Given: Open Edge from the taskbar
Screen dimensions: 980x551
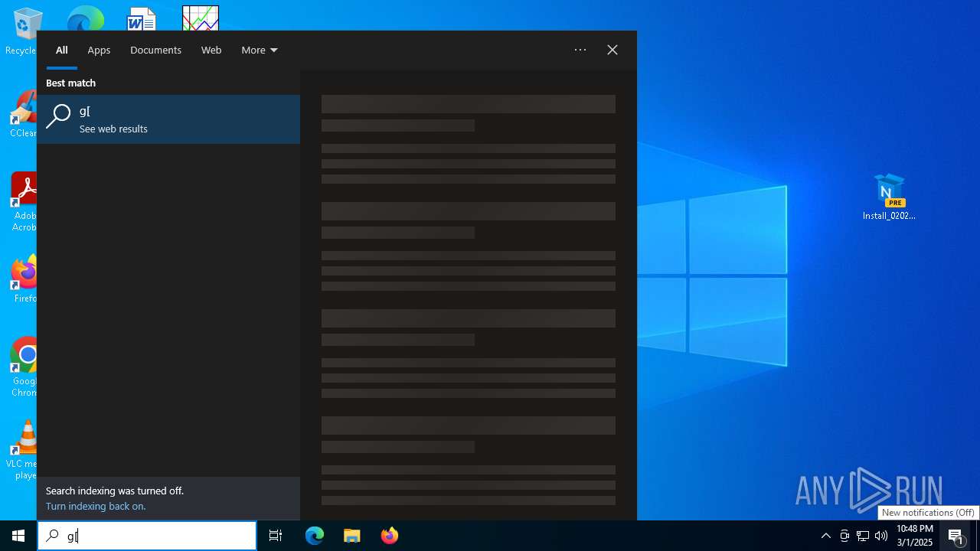Looking at the screenshot, I should pos(315,536).
